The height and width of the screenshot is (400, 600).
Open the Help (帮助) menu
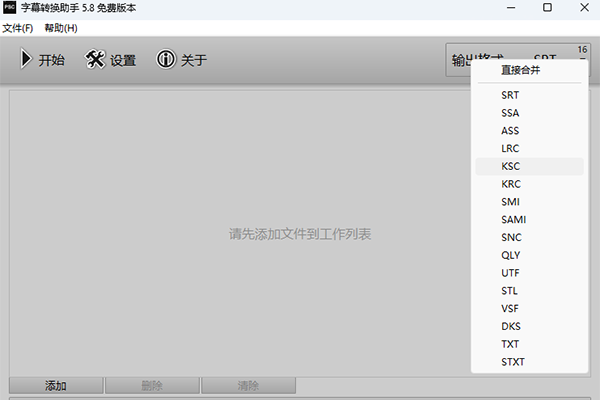pos(60,27)
